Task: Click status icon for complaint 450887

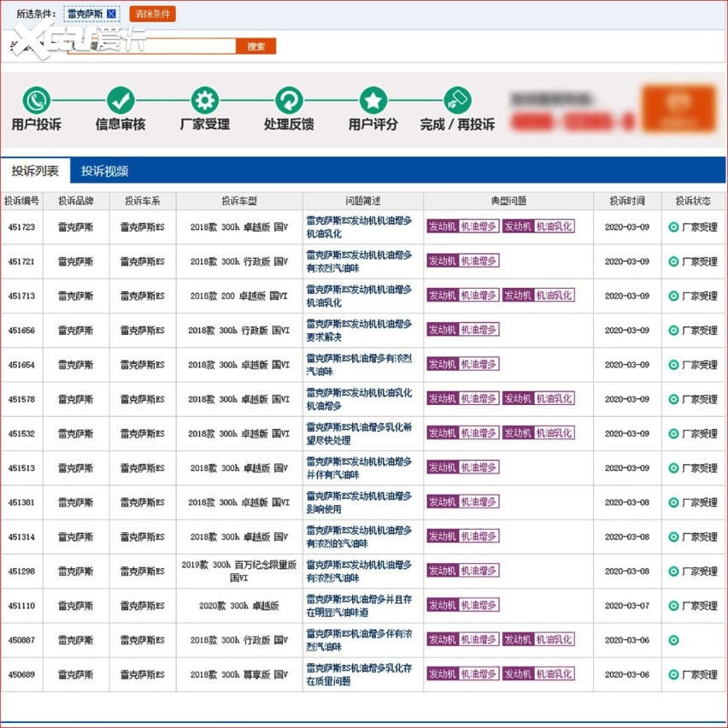Action: pos(673,640)
